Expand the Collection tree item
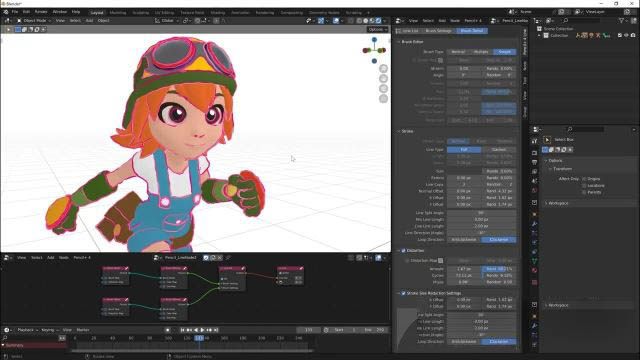This screenshot has height=360, width=640. [x=540, y=36]
